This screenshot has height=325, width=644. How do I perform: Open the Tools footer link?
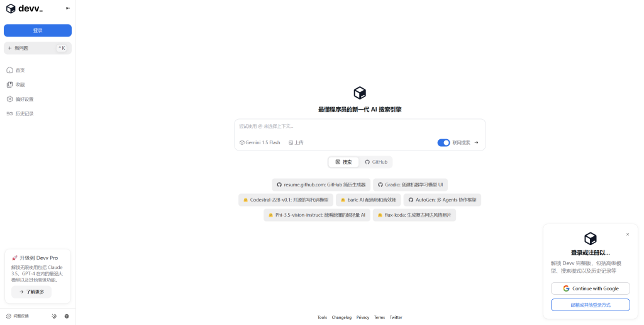[322, 317]
